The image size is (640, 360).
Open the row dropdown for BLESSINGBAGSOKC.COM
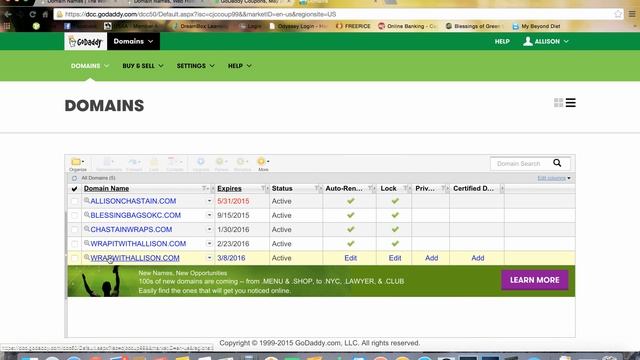pos(209,215)
